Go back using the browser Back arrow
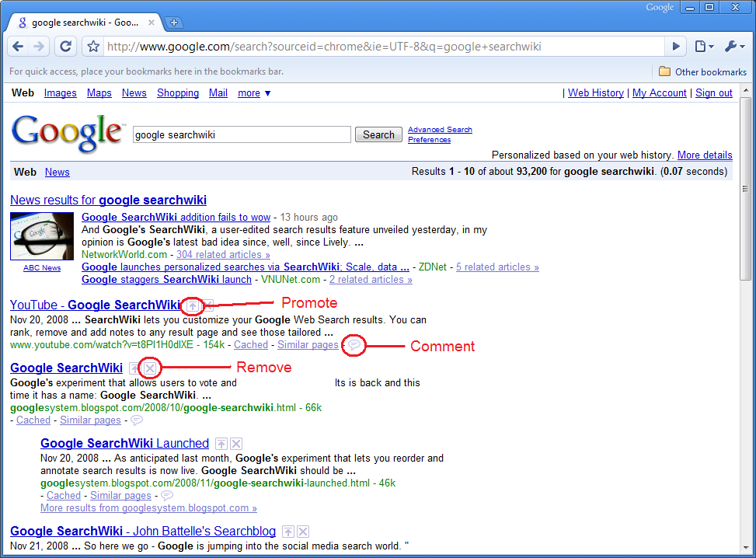The image size is (756, 558). (x=18, y=47)
